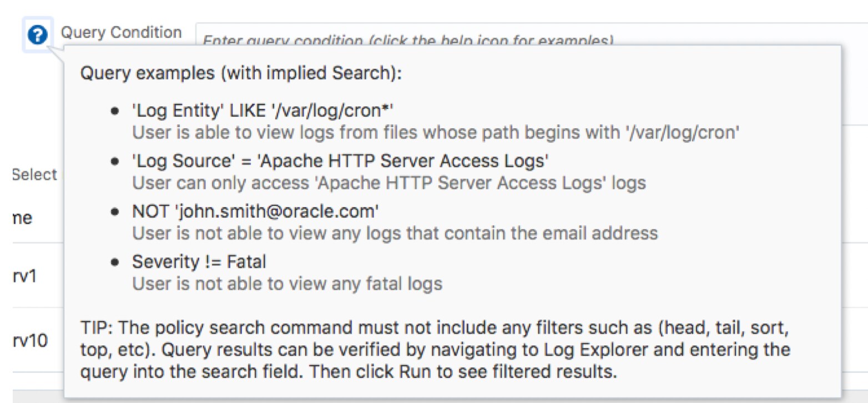Click the description about logs containing the email address
The width and height of the screenshot is (868, 403).
[x=395, y=233]
